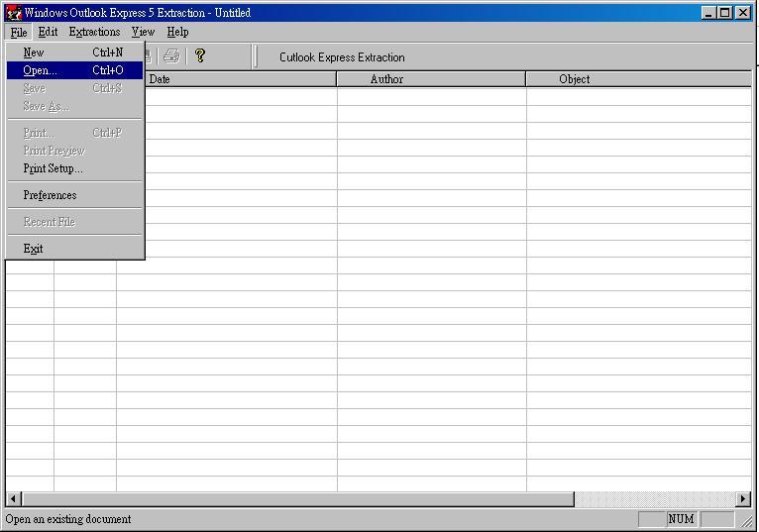
Task: Open the File menu
Action: 19,32
